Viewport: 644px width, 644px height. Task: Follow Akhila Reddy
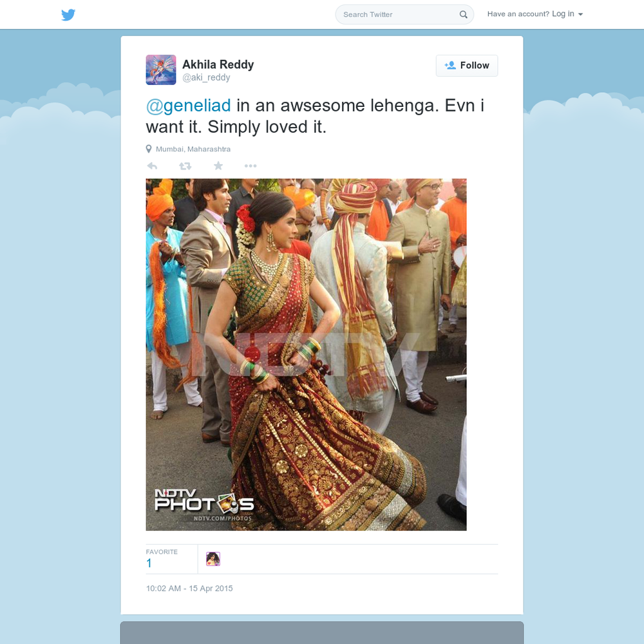pyautogui.click(x=467, y=66)
